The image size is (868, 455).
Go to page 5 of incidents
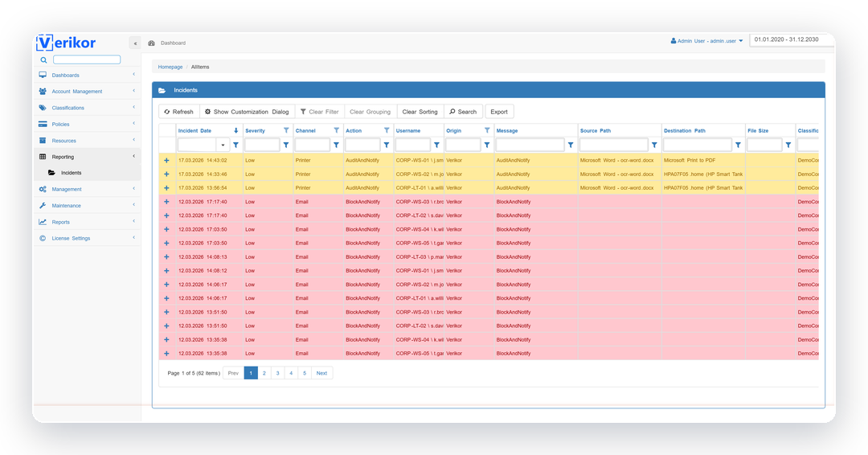pos(305,373)
